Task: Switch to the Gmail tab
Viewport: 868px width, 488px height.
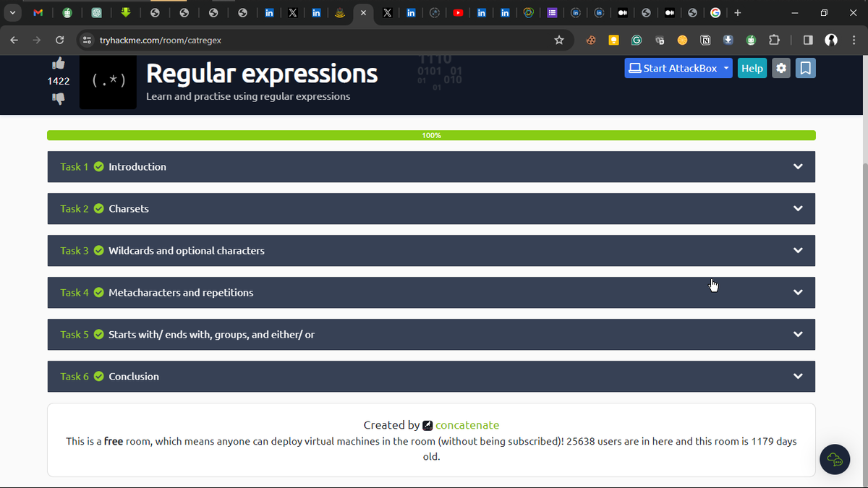Action: coord(38,13)
